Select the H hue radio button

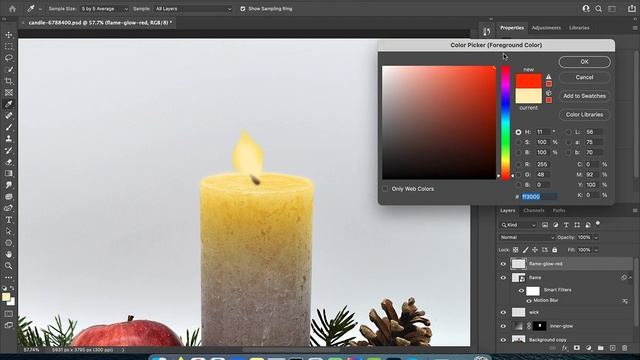[518, 132]
